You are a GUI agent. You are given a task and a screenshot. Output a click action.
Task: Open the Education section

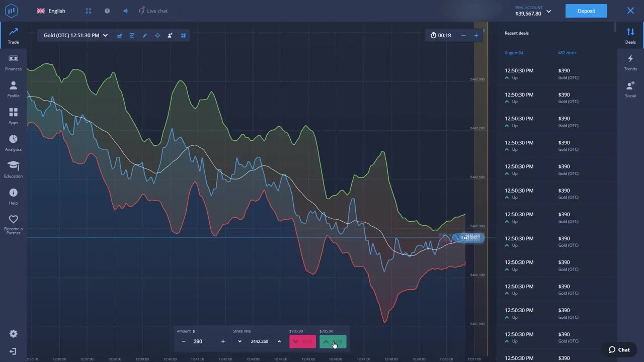click(13, 169)
